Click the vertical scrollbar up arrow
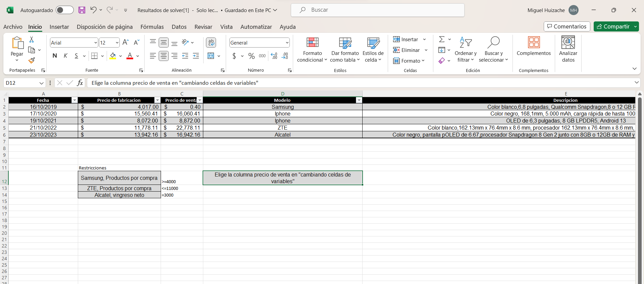Screen dimensions: 644x284 [x=639, y=94]
